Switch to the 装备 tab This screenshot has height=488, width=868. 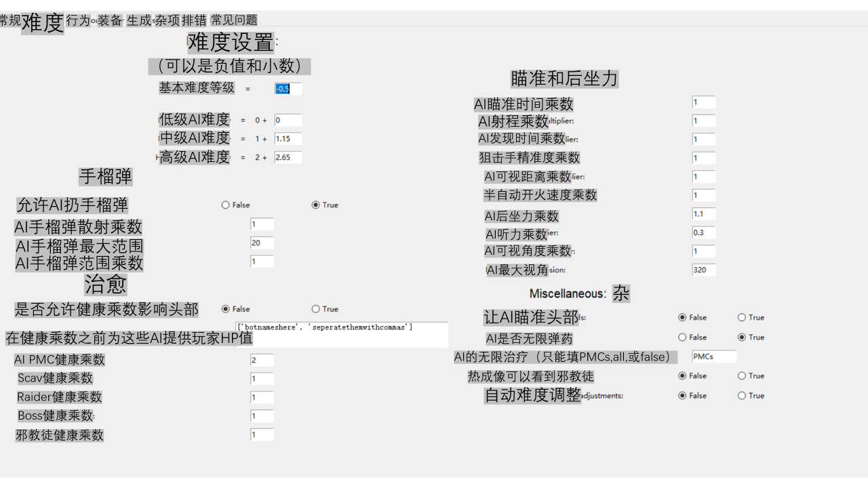111,20
